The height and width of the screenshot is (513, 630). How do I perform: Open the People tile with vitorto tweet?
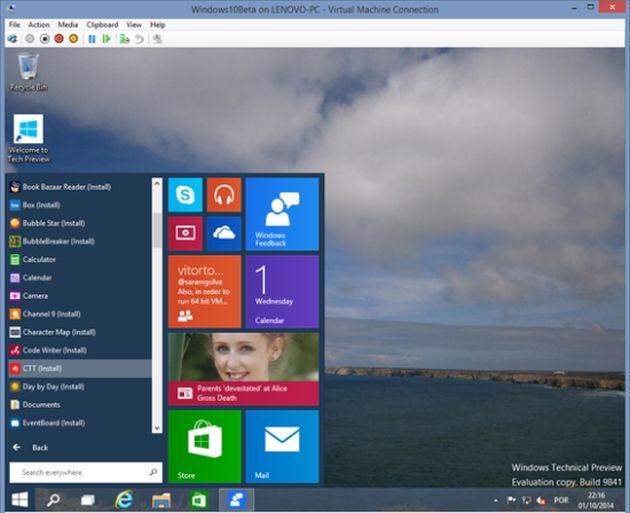click(x=205, y=292)
